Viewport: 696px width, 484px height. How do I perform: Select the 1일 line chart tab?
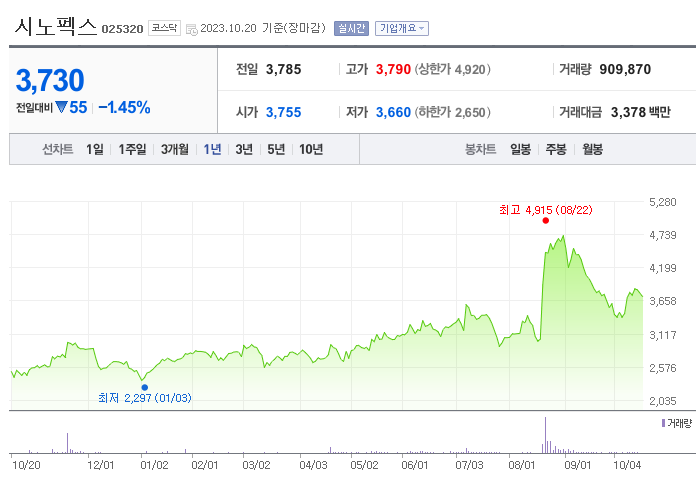click(x=95, y=149)
